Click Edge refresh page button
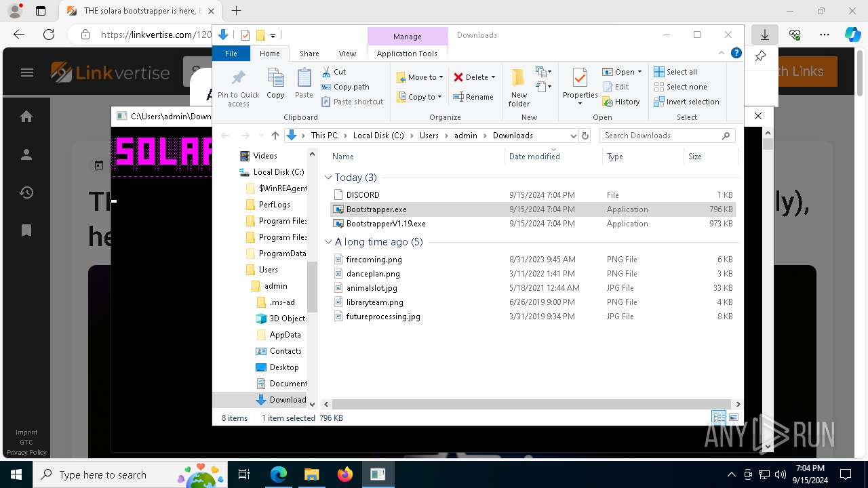Screen dimensions: 868x488 [x=49, y=35]
